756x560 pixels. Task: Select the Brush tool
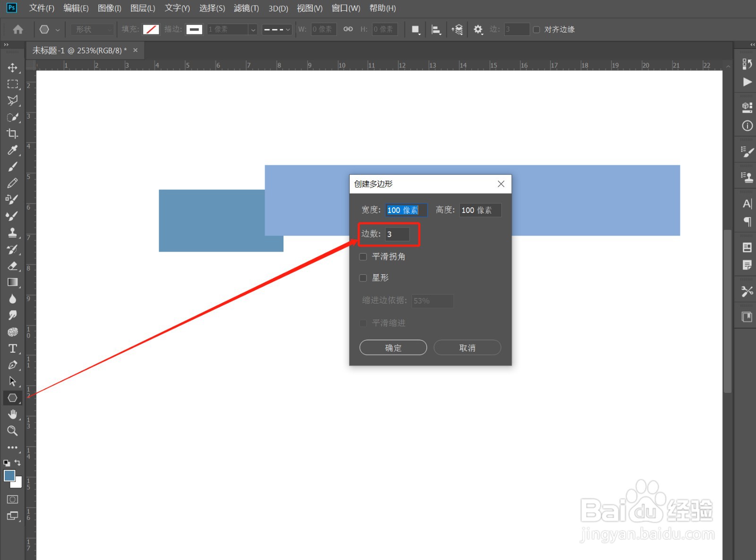(x=12, y=167)
